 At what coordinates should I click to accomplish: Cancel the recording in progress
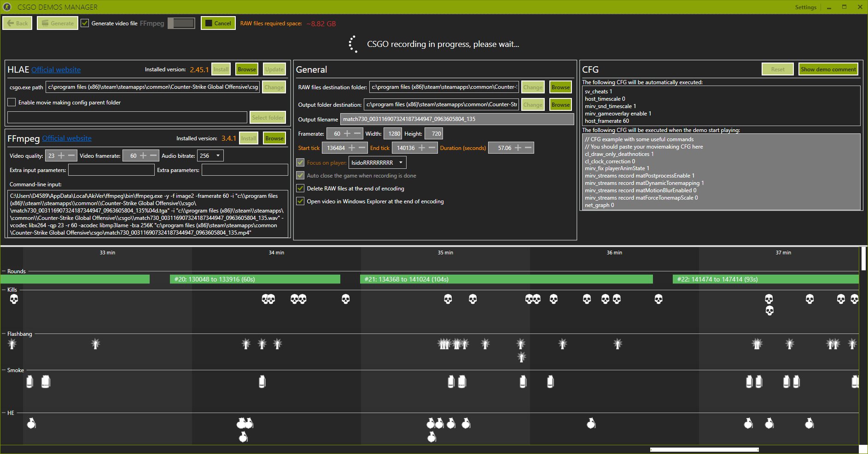pyautogui.click(x=218, y=23)
